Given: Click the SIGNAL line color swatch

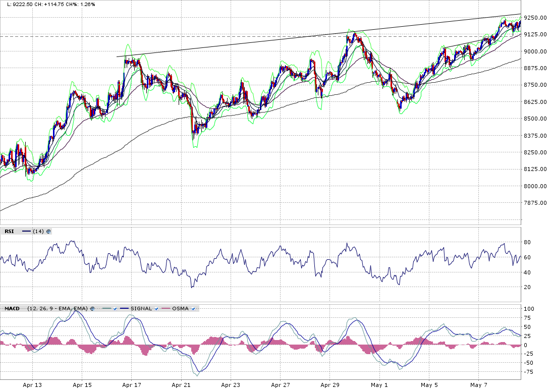Looking at the screenshot, I should pos(124,308).
